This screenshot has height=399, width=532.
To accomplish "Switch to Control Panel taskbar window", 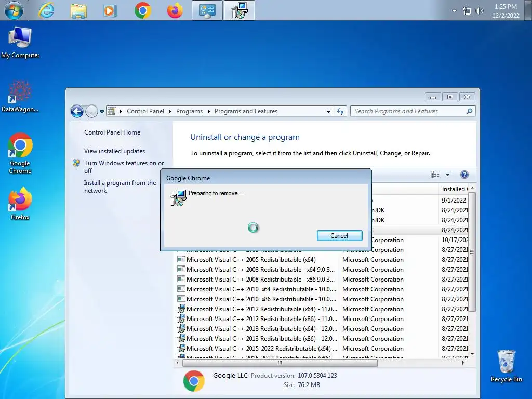I will [x=207, y=10].
